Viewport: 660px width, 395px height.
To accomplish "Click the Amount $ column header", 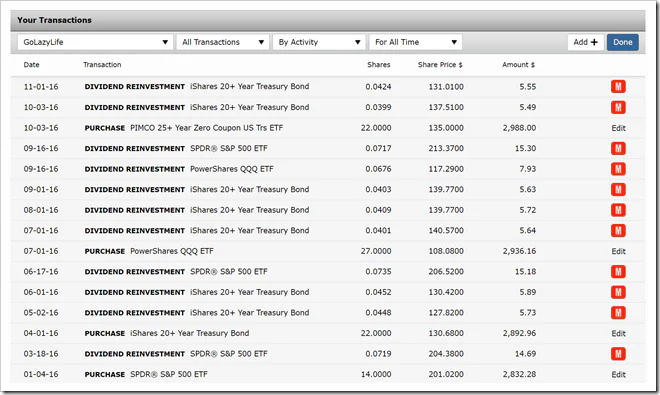I will pyautogui.click(x=518, y=65).
